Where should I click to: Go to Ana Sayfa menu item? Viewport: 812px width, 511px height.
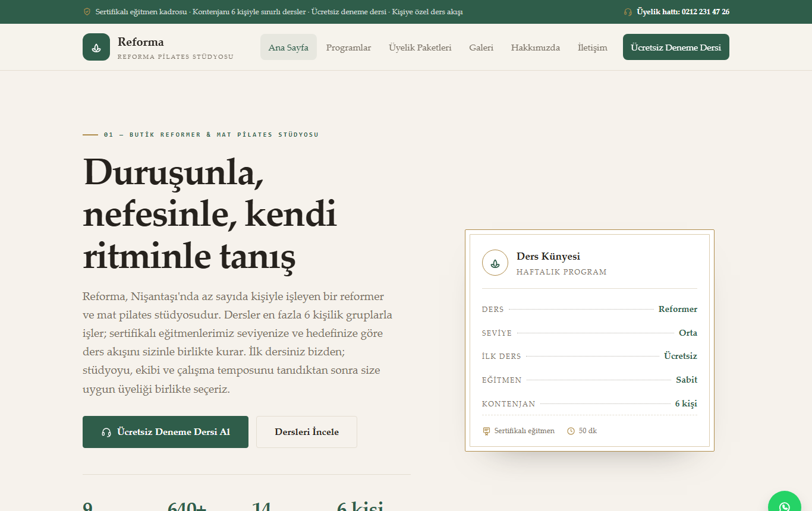click(x=288, y=47)
